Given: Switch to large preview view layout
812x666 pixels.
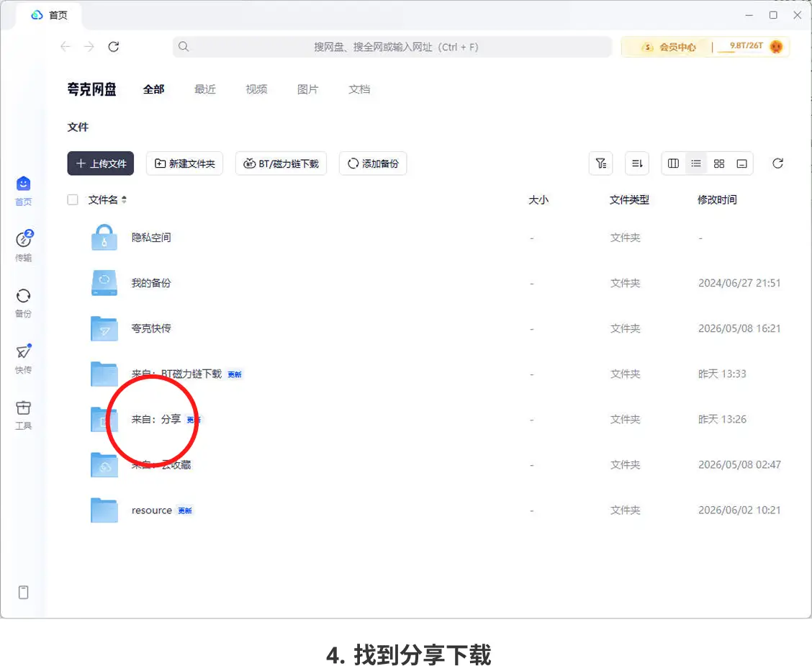Looking at the screenshot, I should (x=741, y=163).
